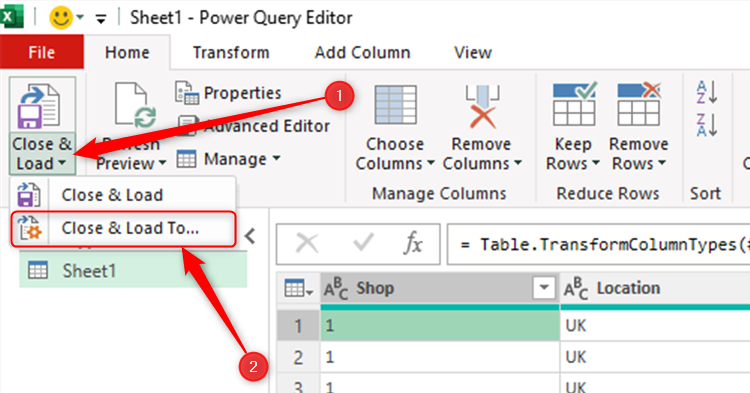Expand the Remove Columns dropdown

(518, 164)
